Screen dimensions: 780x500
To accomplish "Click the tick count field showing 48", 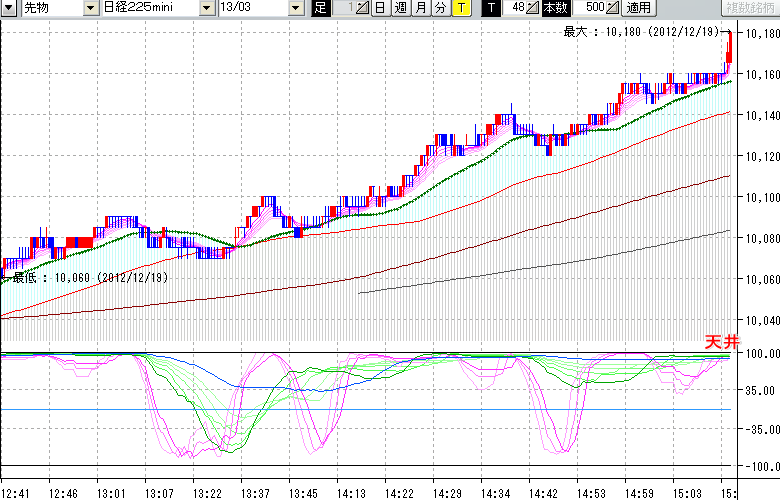I will pyautogui.click(x=516, y=8).
